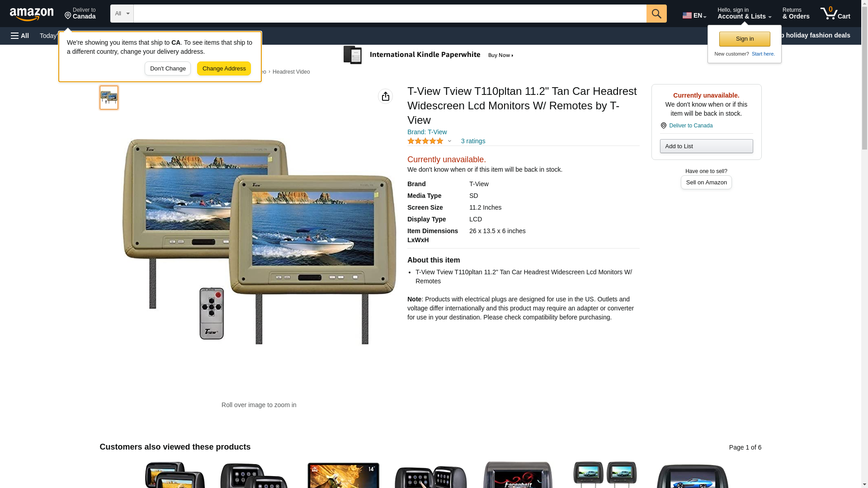Open the shopping cart icon
This screenshot has height=488, width=868.
click(835, 14)
